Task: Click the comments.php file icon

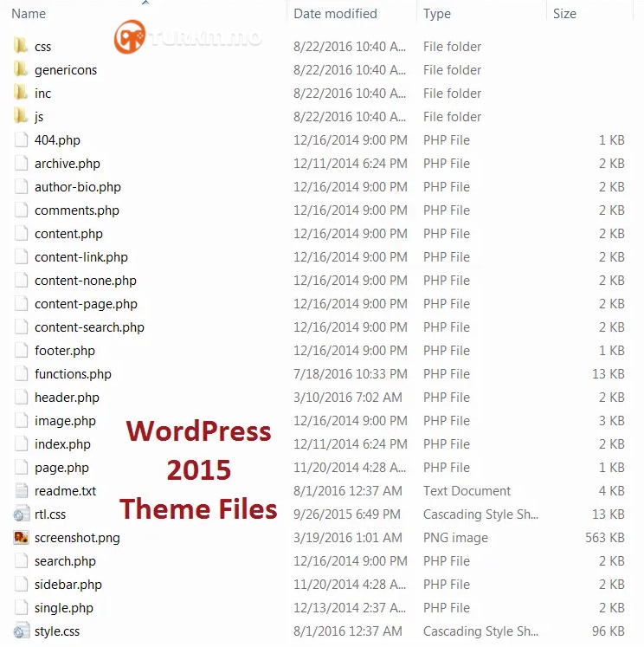Action: (21, 210)
